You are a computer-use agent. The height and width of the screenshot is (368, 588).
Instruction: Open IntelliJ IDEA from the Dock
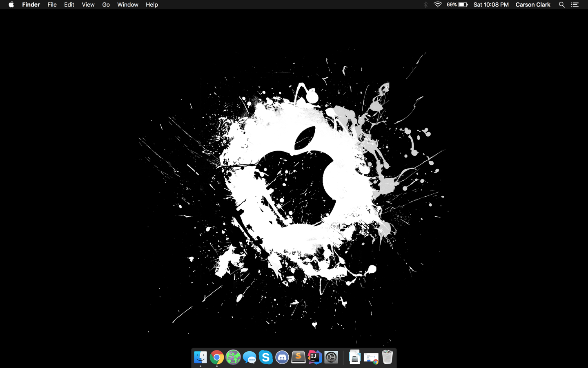tap(315, 357)
